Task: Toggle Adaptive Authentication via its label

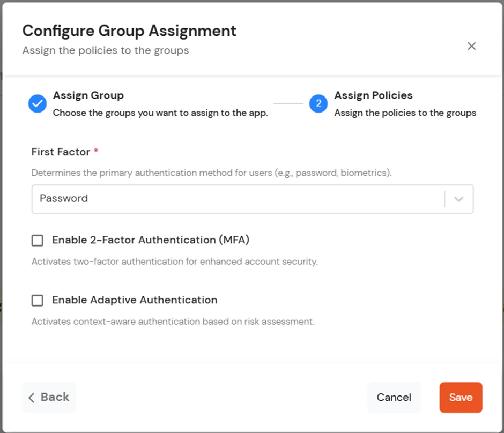Action: pyautogui.click(x=134, y=300)
